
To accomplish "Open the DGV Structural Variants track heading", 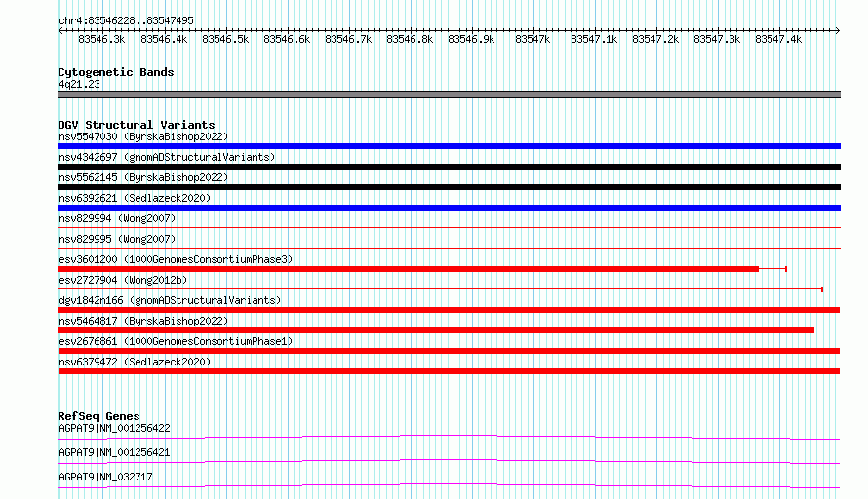I will [x=137, y=125].
